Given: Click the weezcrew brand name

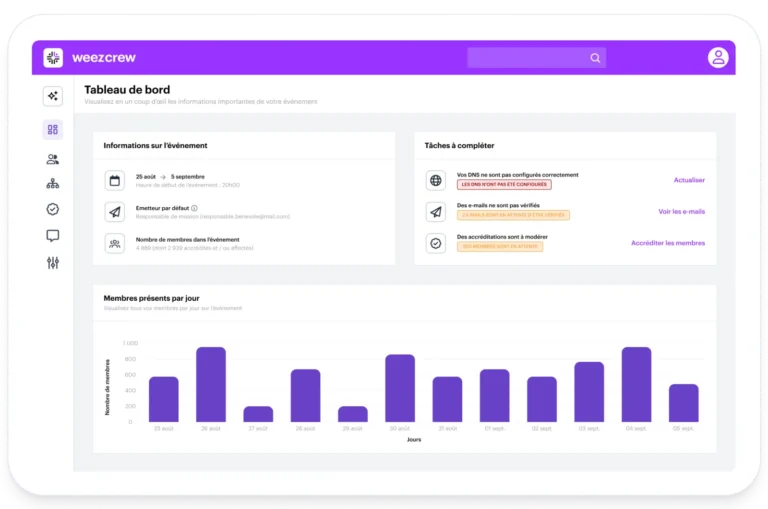Looking at the screenshot, I should pos(104,58).
